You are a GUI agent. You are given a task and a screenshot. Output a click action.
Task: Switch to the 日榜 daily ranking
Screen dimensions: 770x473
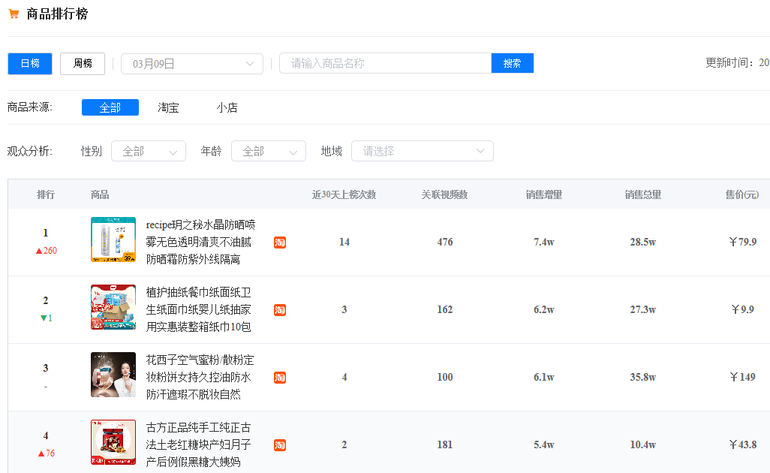pos(30,63)
